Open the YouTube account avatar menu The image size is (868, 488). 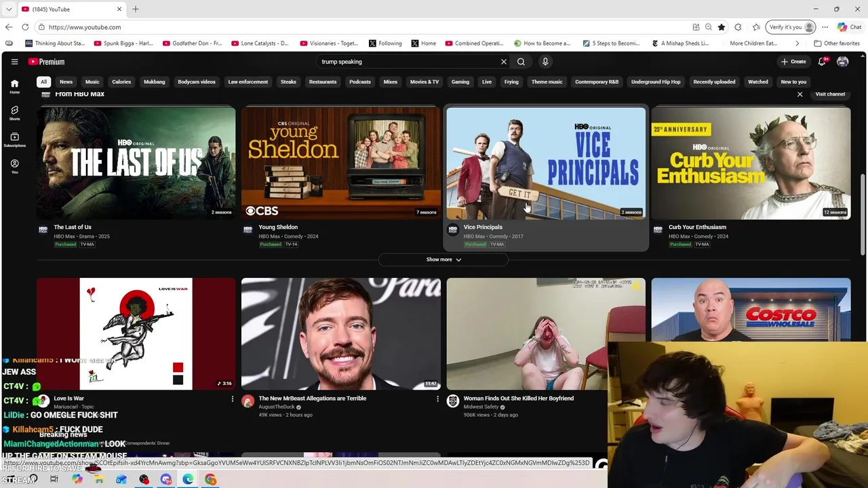tap(842, 62)
